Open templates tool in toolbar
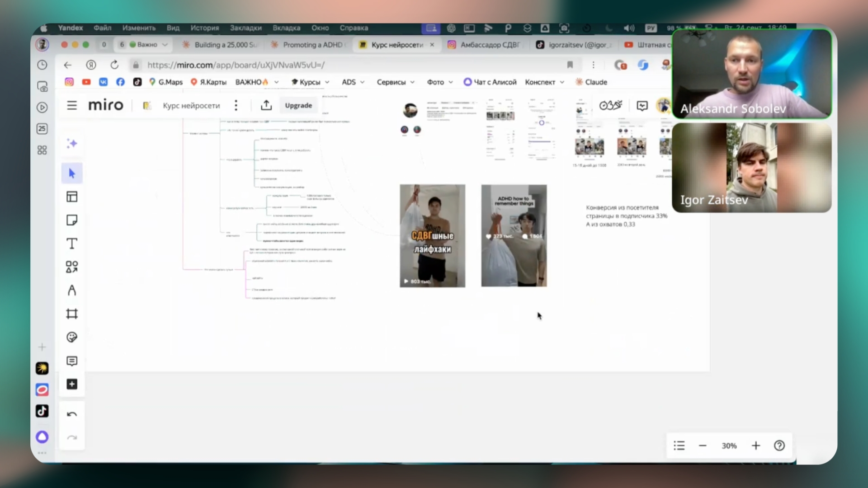Viewport: 868px width, 488px height. 72,197
